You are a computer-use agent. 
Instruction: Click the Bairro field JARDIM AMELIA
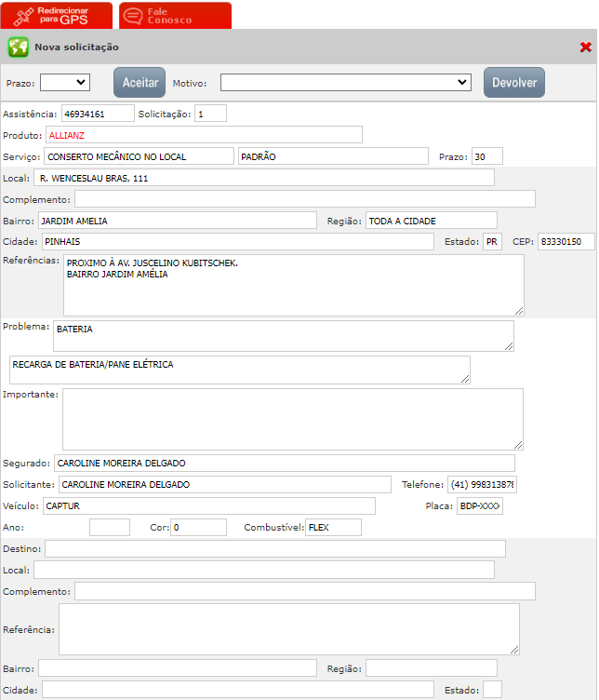[x=178, y=221]
